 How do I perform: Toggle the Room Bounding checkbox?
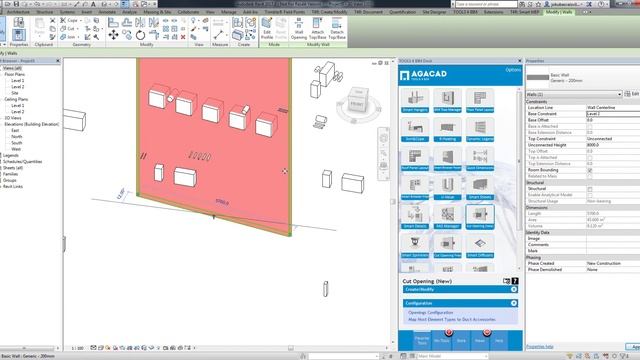click(x=590, y=170)
